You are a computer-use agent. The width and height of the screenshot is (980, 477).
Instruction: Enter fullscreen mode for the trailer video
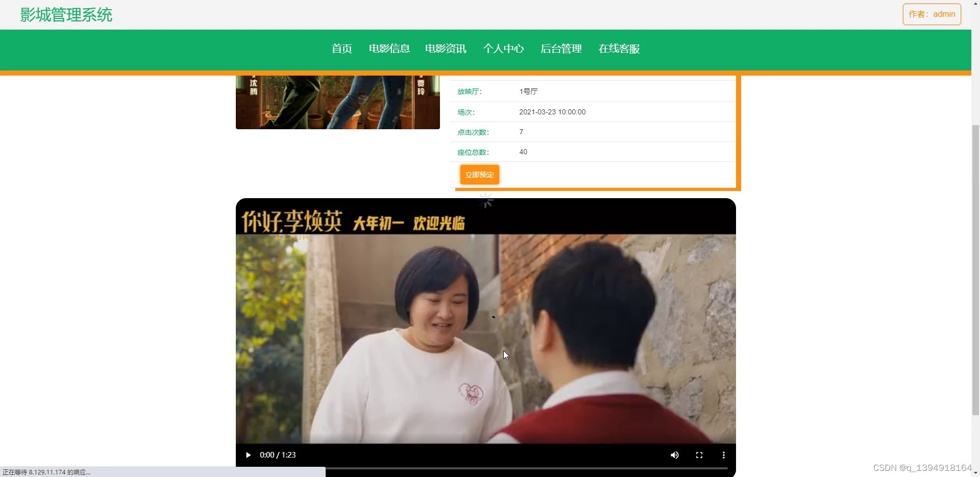click(699, 455)
